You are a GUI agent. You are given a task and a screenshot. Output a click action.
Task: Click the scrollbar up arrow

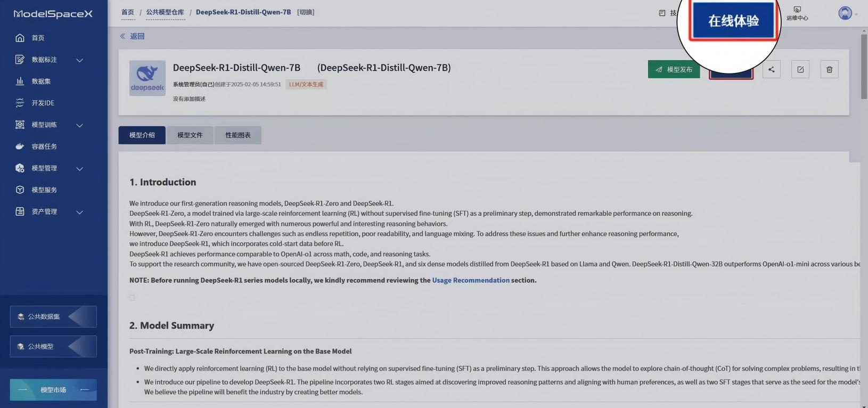(x=864, y=31)
